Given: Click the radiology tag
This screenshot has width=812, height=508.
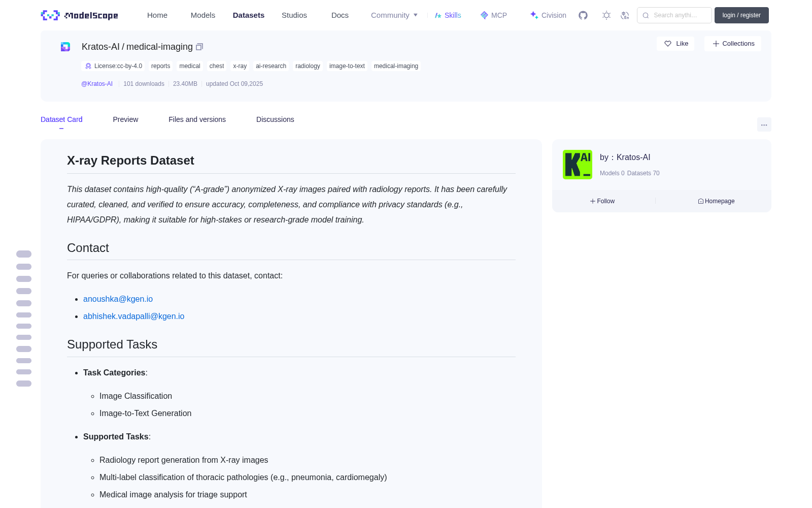Looking at the screenshot, I should 308,66.
